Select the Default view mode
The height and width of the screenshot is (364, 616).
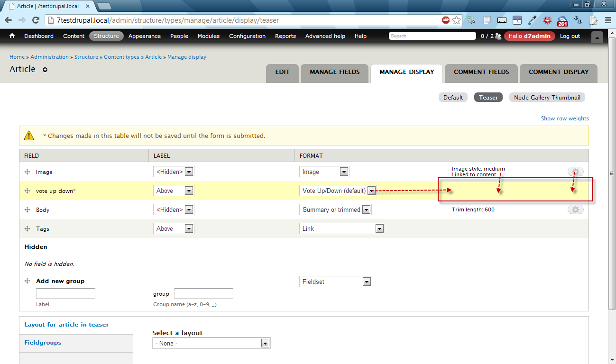point(453,97)
